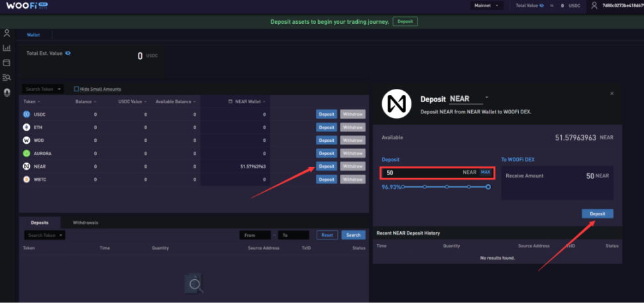Image resolution: width=644 pixels, height=303 pixels.
Task: Click Withdraw button in USDC row
Action: pyautogui.click(x=352, y=114)
